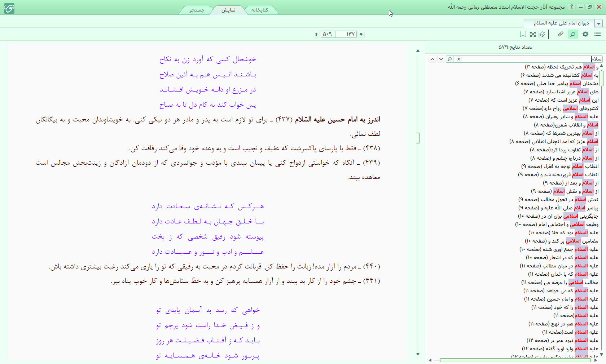Click the page number field showing ۱۳۷
606x364 pixels.
[346, 34]
